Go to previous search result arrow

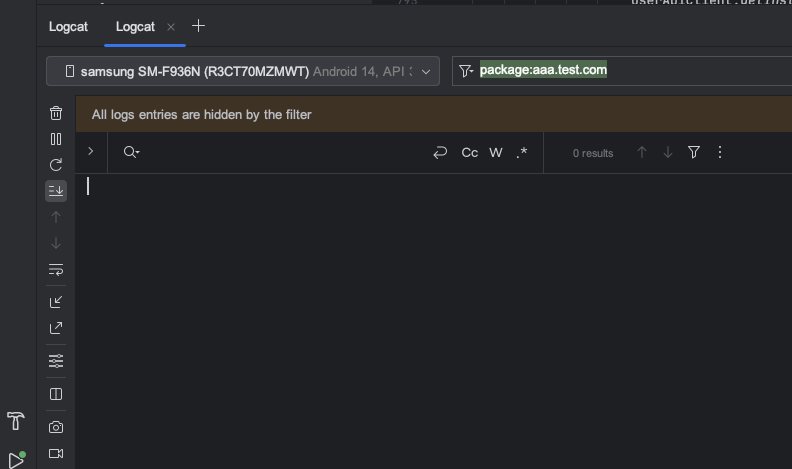coord(642,152)
